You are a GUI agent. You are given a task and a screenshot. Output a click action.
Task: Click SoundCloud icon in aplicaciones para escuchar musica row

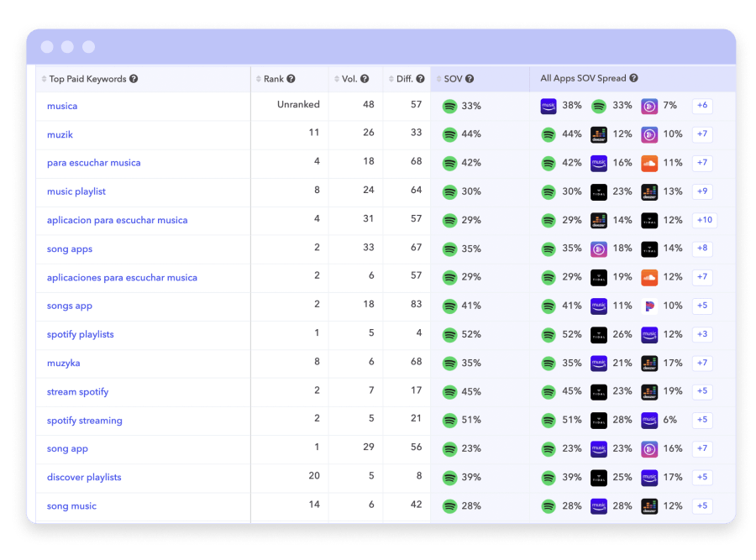click(649, 277)
